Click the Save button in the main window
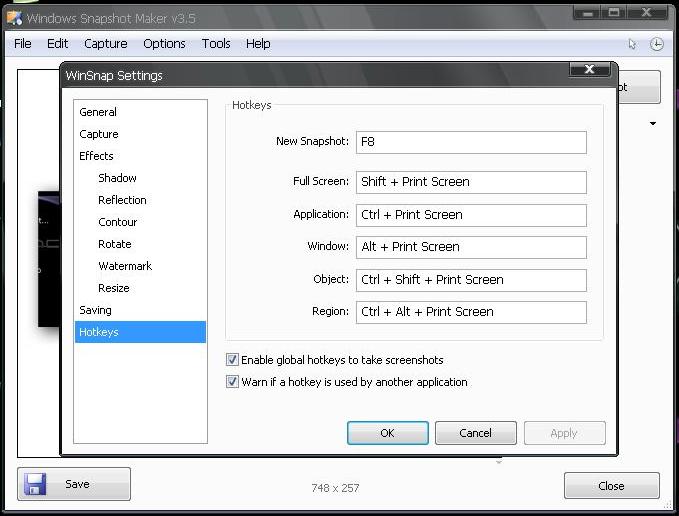 pyautogui.click(x=74, y=484)
